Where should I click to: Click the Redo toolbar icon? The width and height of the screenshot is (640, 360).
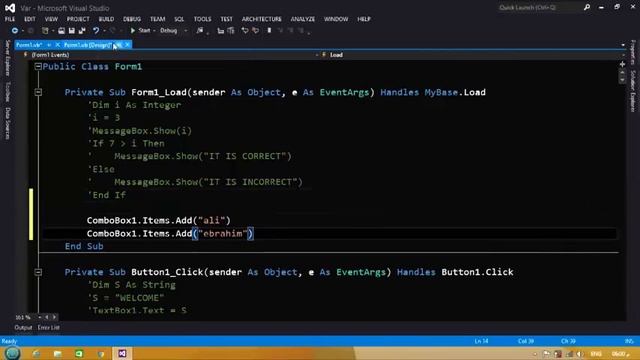(x=113, y=31)
